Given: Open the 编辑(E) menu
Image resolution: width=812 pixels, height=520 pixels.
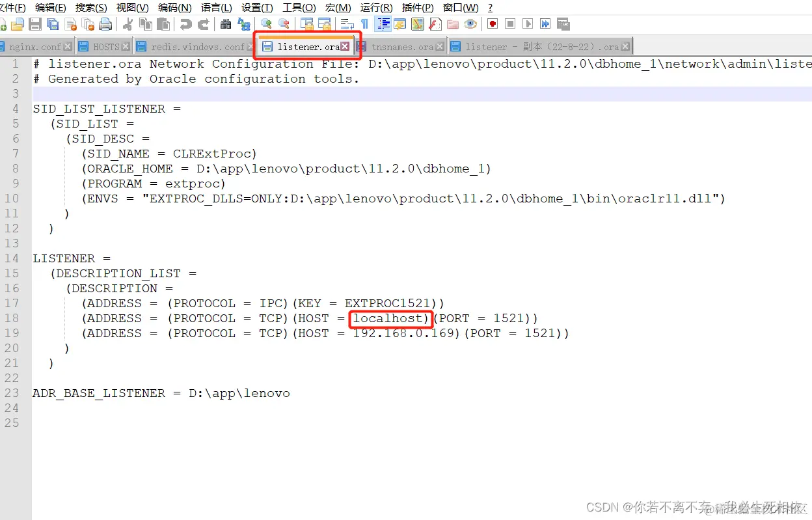Looking at the screenshot, I should coord(50,8).
